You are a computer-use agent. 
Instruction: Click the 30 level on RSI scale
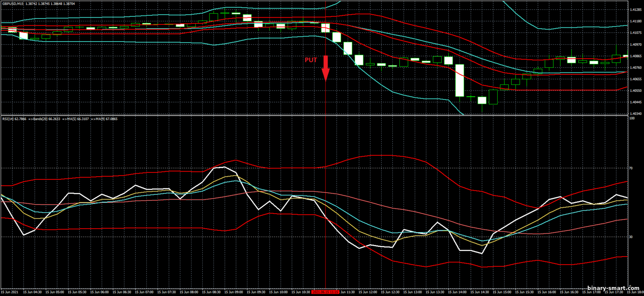(631, 236)
